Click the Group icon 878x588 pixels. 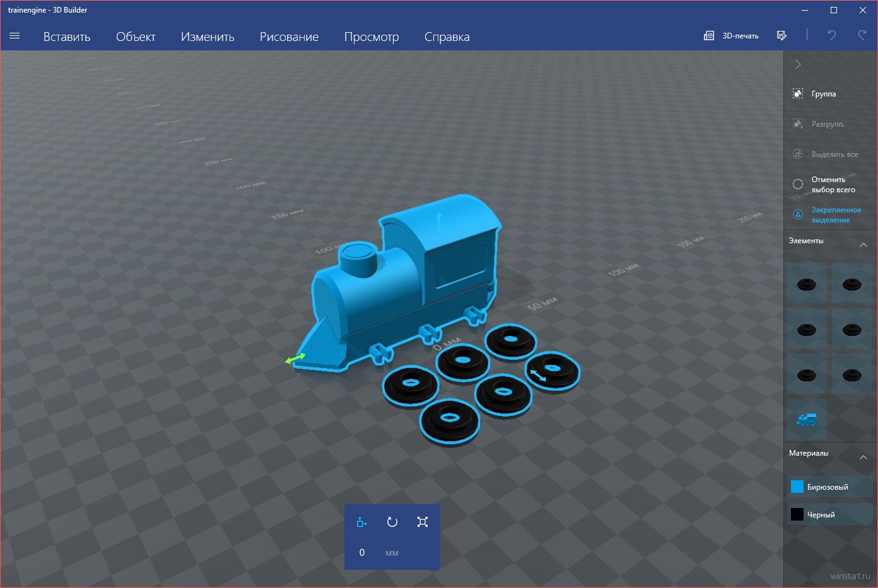798,94
